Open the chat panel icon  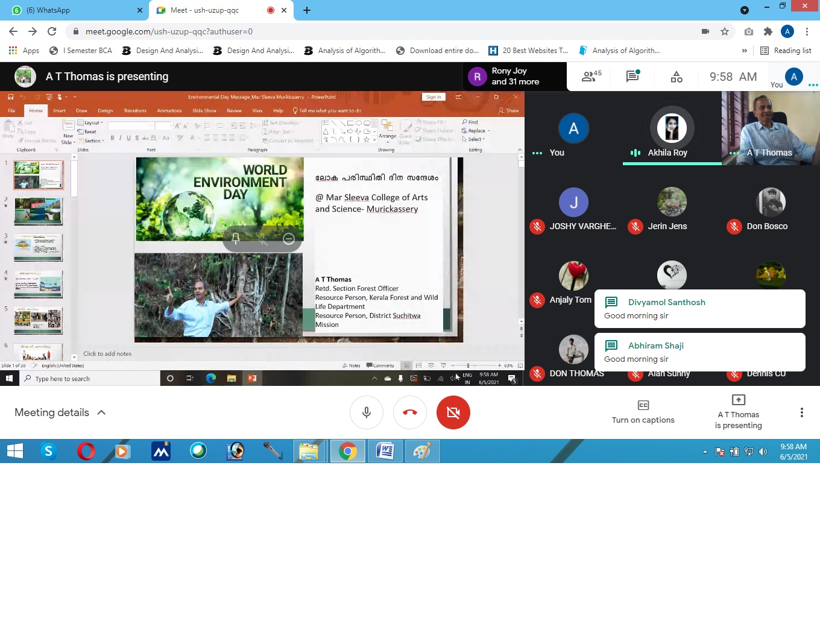[x=632, y=77]
